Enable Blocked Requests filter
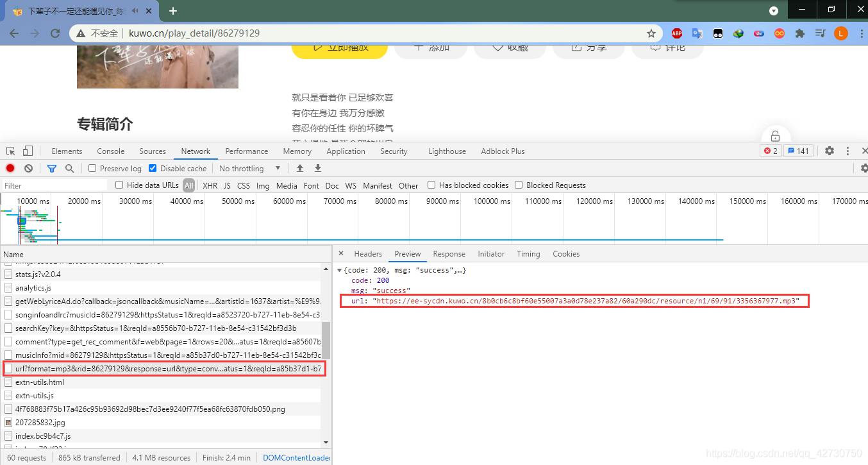868x465 pixels. point(519,185)
